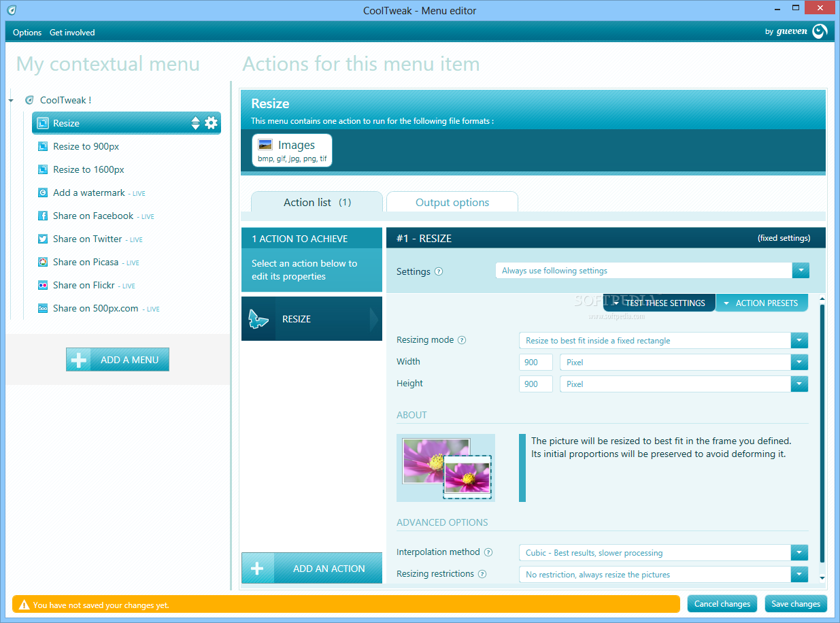Click the butterfly icon of RESIZE action
The image size is (840, 623).
258,319
